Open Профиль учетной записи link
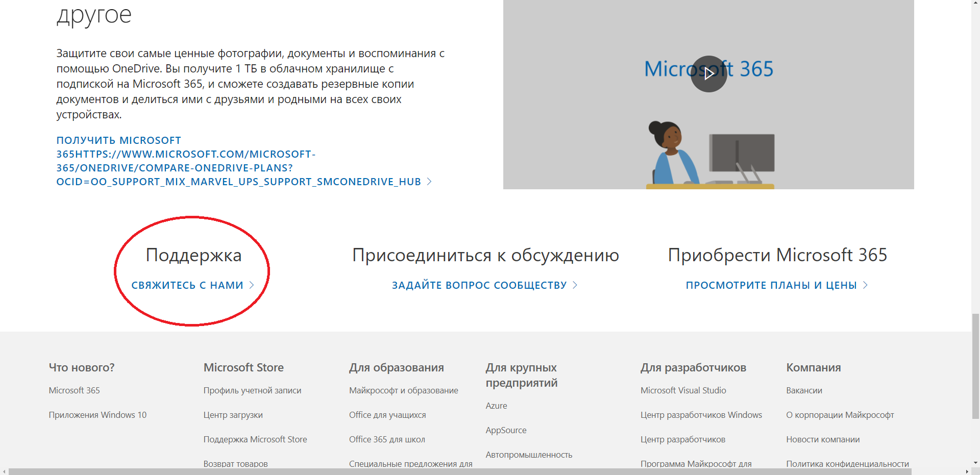Screen dimensions: 980x475 (x=252, y=390)
